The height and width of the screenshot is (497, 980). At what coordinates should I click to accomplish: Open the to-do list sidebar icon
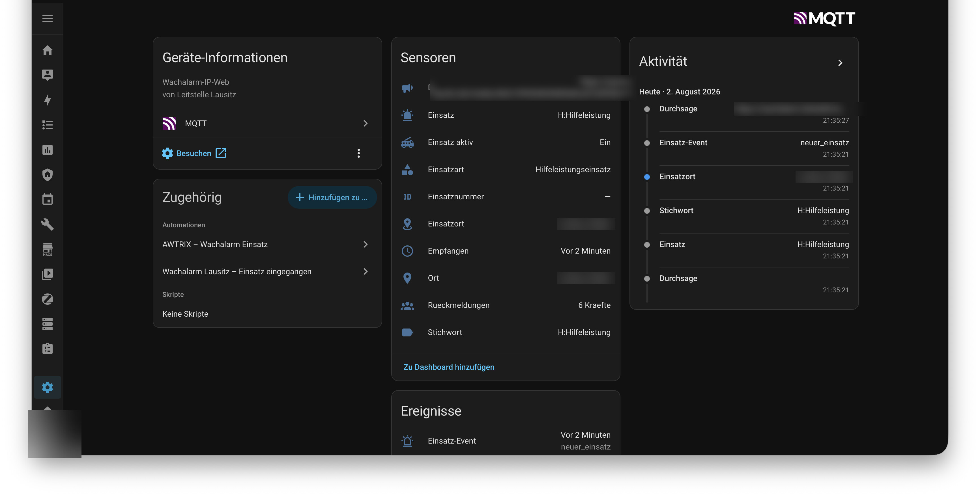point(47,125)
